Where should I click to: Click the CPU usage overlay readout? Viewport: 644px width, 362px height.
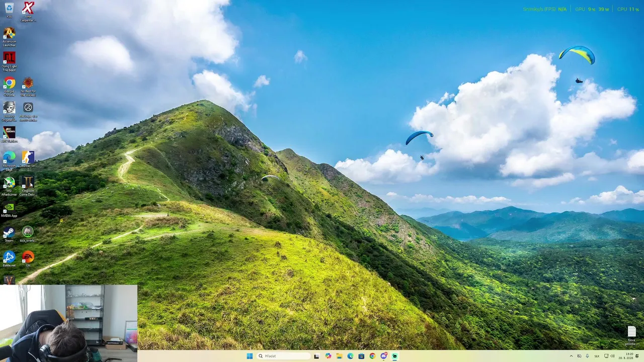(x=628, y=9)
